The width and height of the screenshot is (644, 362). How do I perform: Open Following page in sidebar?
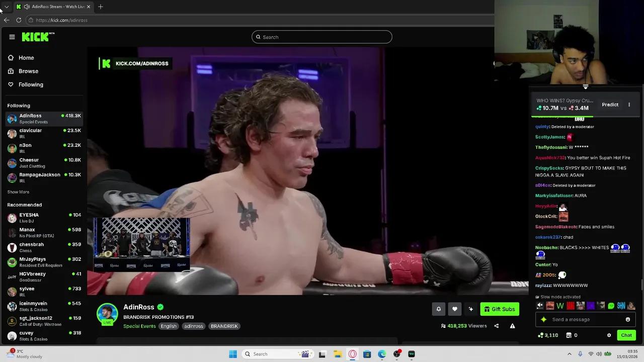[25, 84]
